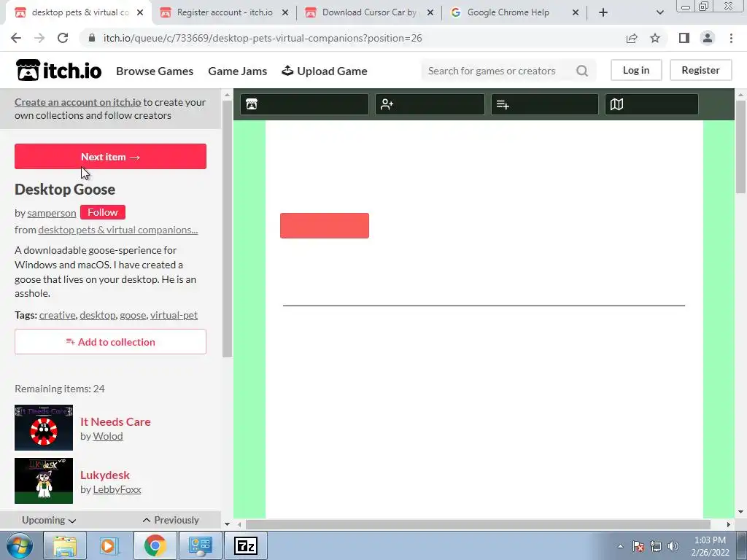Click the itch.io logo
The width and height of the screenshot is (747, 560).
point(58,71)
